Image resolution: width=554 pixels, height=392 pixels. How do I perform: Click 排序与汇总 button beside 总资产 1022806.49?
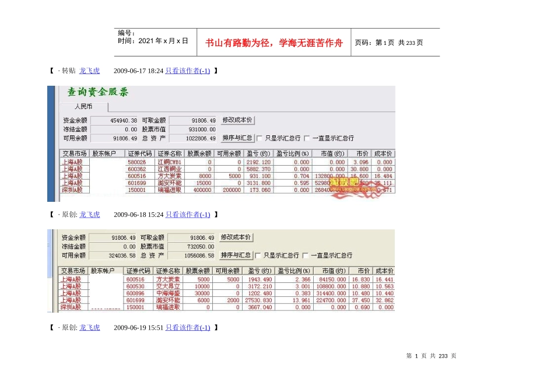click(x=238, y=138)
